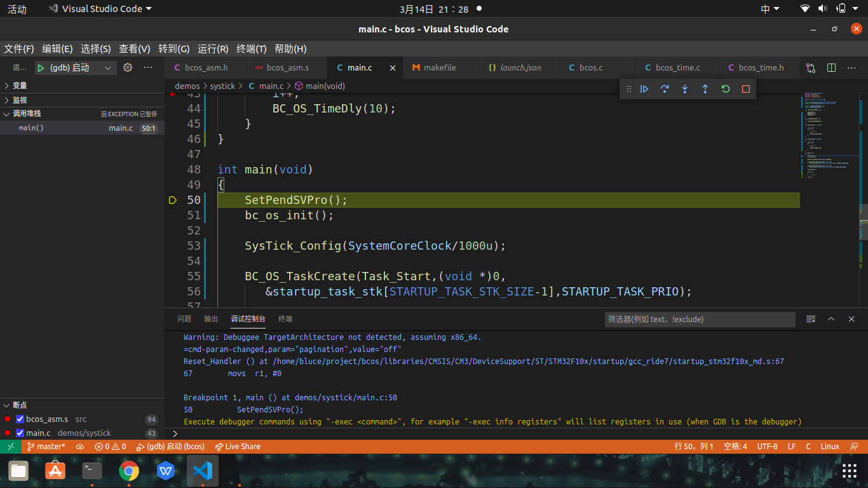Toggle the main.c breakpoint checkbox
This screenshot has height=488, width=868.
[x=20, y=433]
